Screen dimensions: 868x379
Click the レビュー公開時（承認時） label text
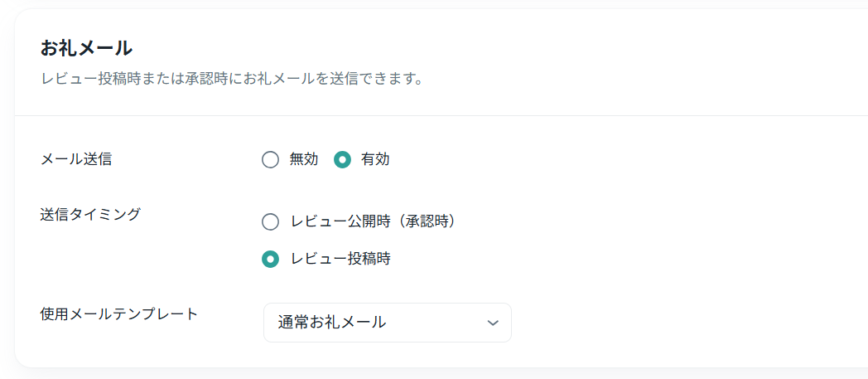[x=374, y=222]
